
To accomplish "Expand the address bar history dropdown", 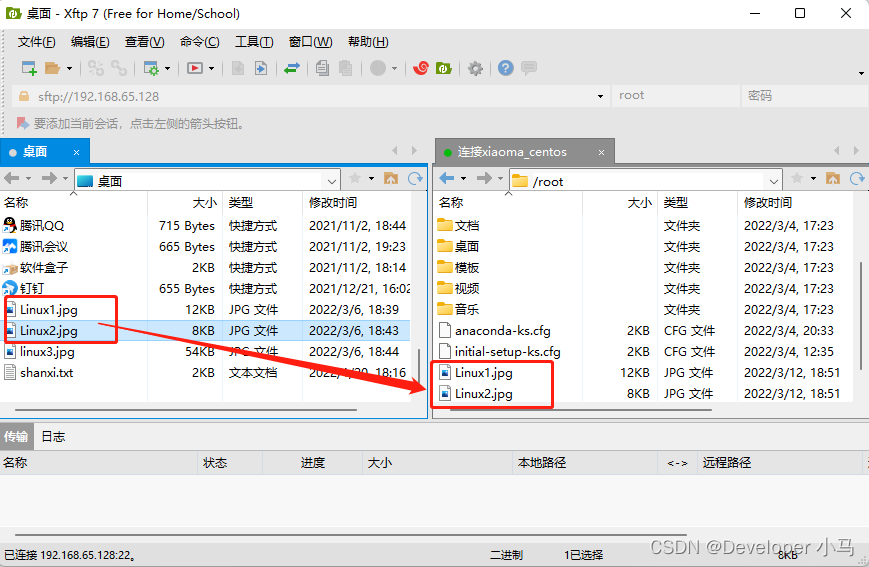I will (x=600, y=96).
